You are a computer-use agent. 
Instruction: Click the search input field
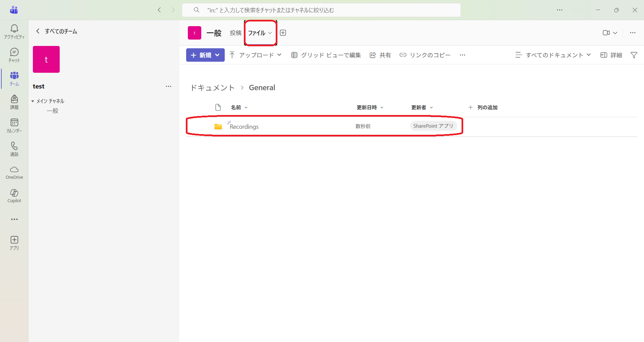click(x=321, y=10)
